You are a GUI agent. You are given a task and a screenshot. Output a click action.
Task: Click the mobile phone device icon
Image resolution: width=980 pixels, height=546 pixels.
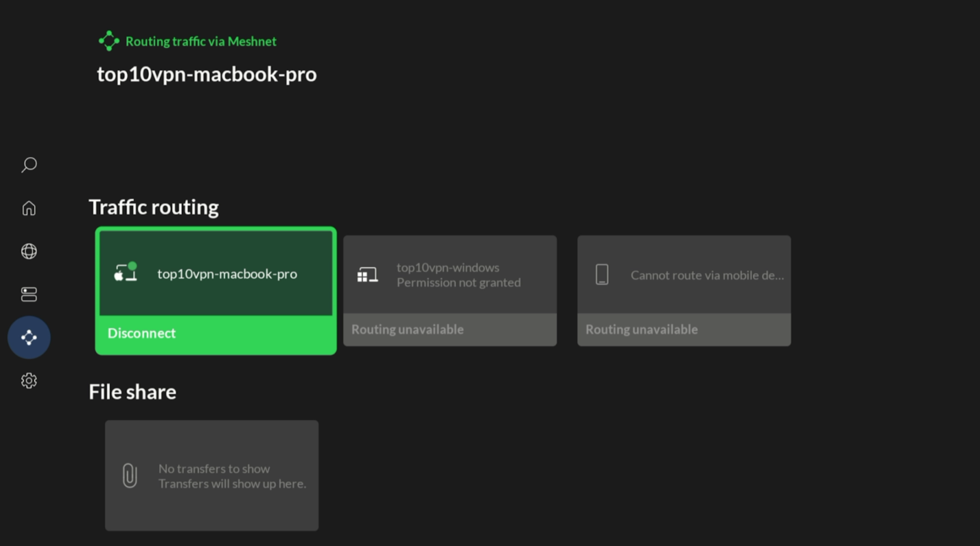[602, 275]
